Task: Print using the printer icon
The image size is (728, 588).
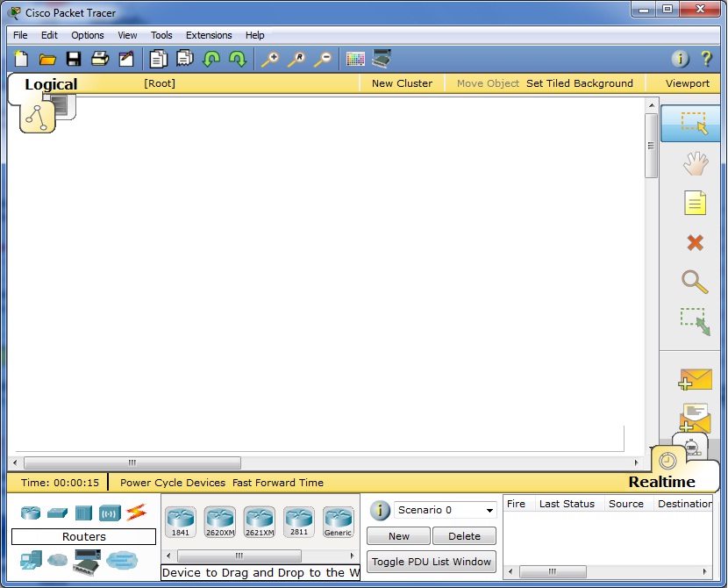Action: [100, 59]
